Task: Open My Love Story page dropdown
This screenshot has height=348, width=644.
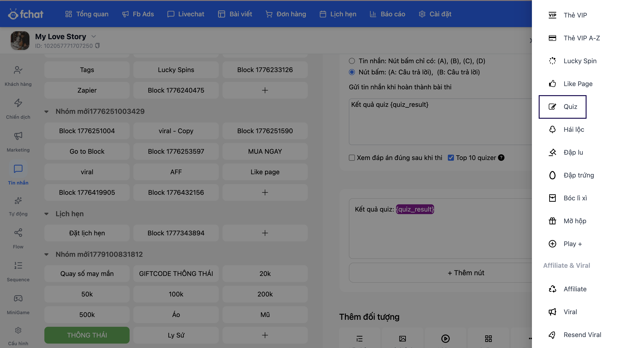Action: (x=93, y=36)
